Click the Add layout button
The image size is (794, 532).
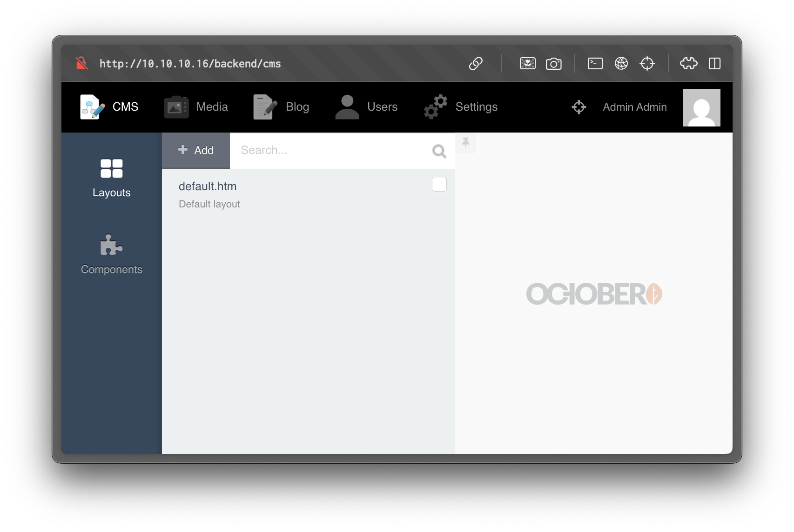[x=196, y=150]
